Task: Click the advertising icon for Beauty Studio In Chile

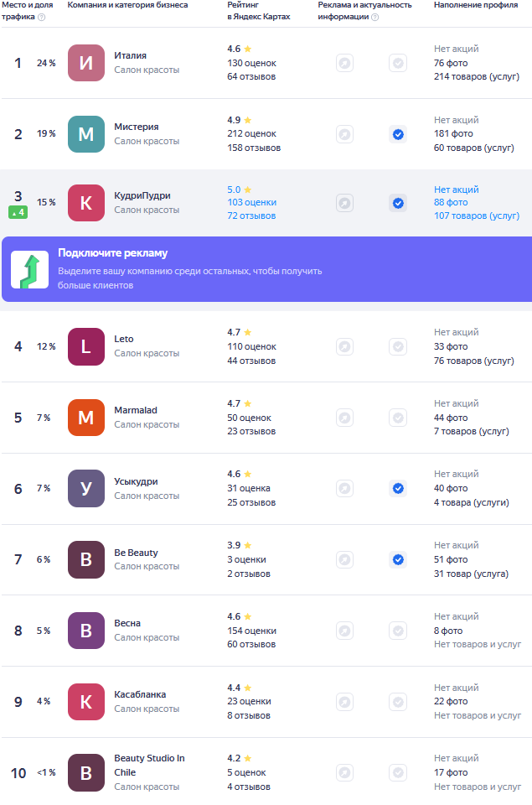Action: [344, 772]
